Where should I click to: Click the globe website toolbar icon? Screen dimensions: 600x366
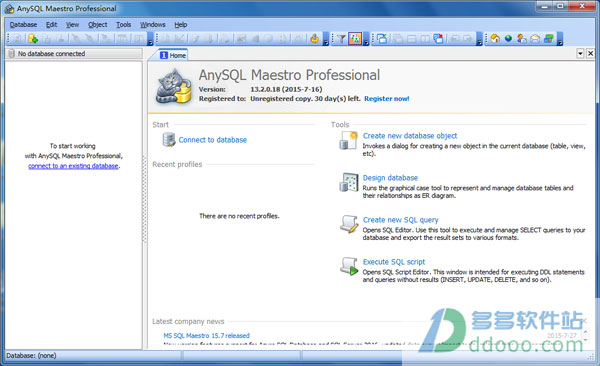click(508, 39)
